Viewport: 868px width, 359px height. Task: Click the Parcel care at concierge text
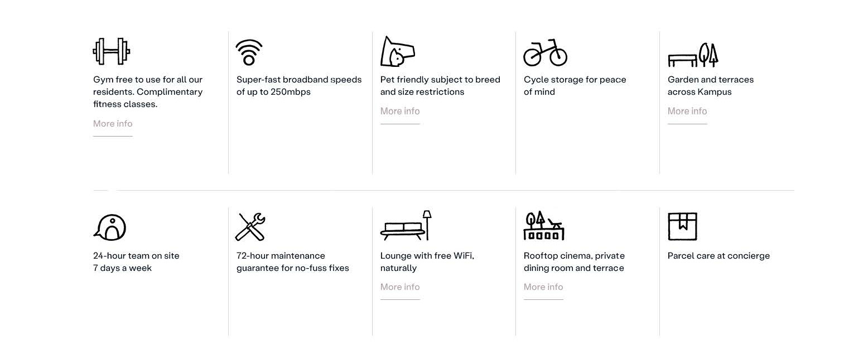tap(718, 256)
